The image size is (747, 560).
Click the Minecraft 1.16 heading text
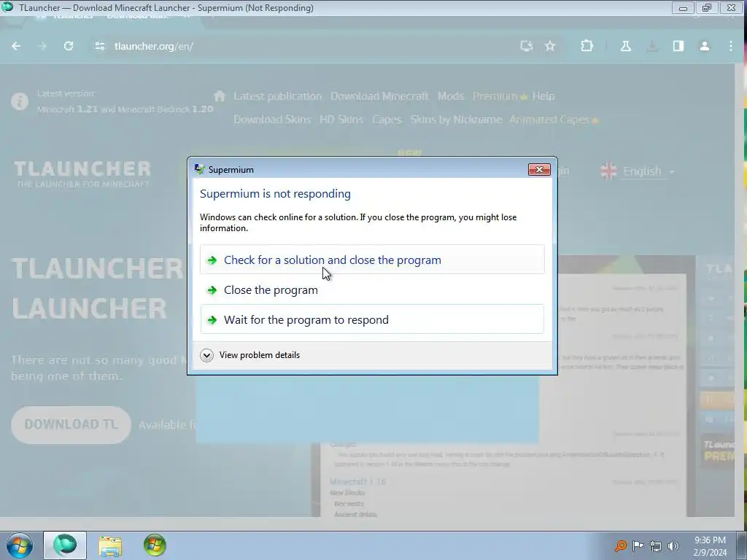click(357, 481)
